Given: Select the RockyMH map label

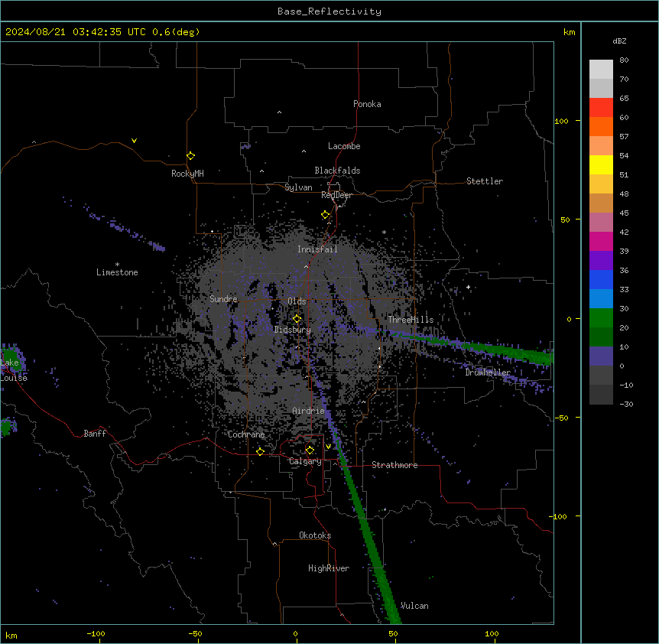Looking at the screenshot, I should coord(187,174).
